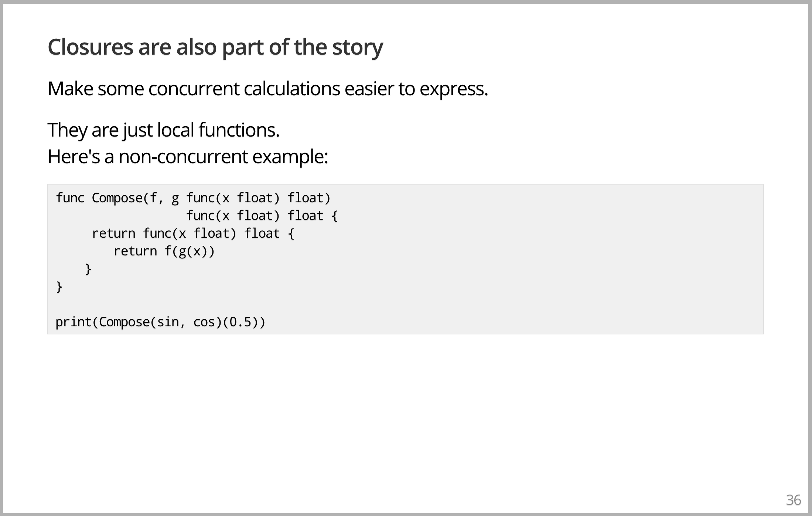The width and height of the screenshot is (812, 516).
Task: Click the word "Closures" in the heading
Action: tap(91, 47)
